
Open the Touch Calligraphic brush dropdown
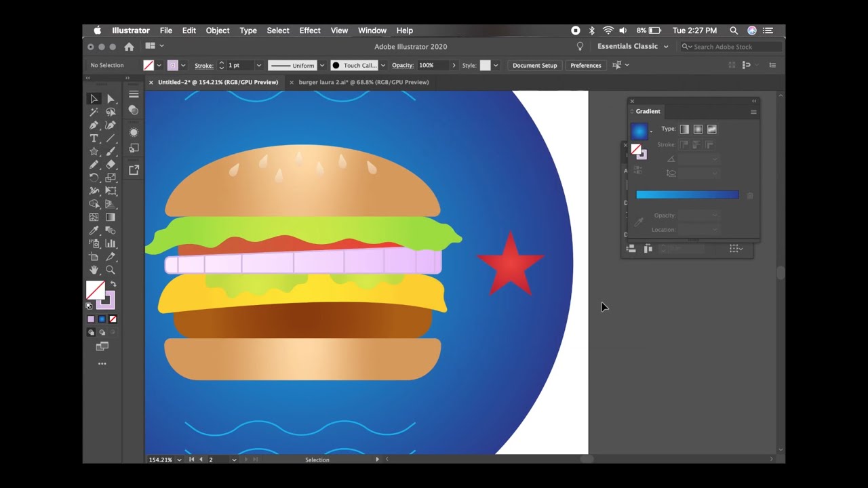tap(383, 66)
